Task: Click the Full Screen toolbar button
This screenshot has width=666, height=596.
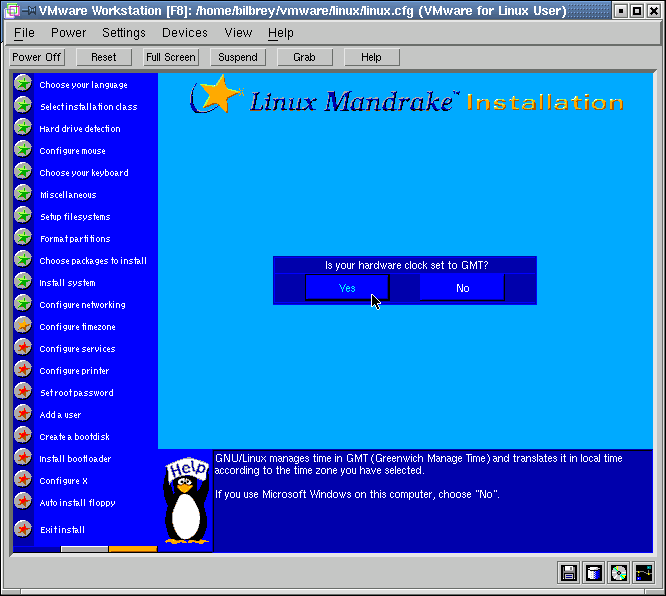Action: click(171, 57)
